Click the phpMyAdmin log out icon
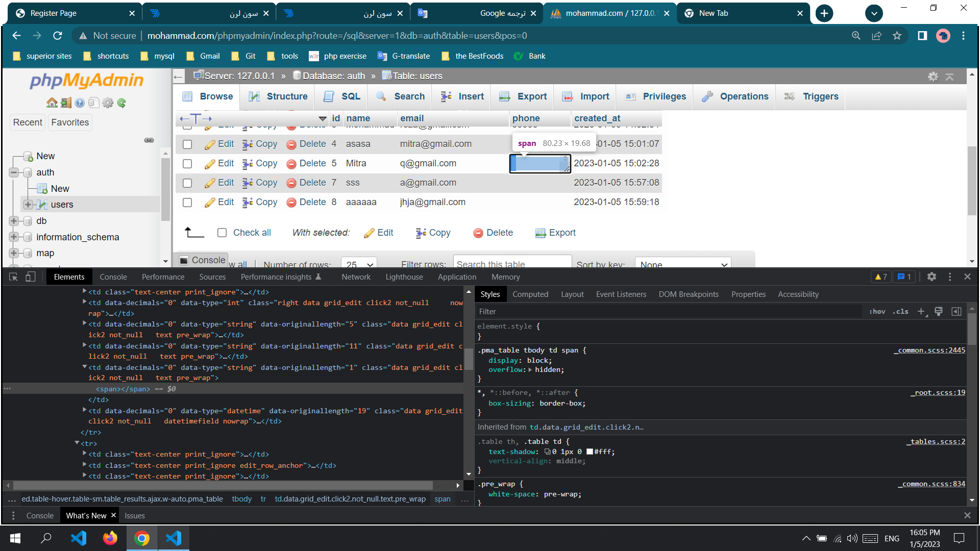The image size is (980, 551). coord(66,103)
